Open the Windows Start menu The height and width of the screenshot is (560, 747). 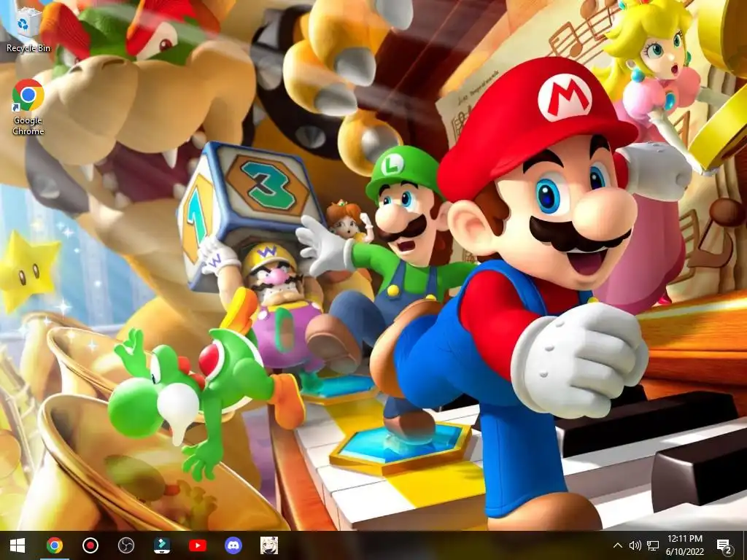(x=18, y=545)
